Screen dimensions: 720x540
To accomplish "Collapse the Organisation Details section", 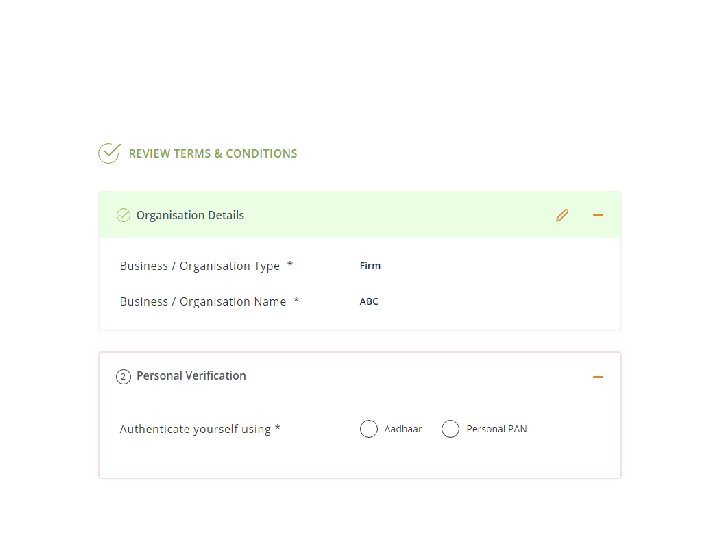I will pos(598,215).
